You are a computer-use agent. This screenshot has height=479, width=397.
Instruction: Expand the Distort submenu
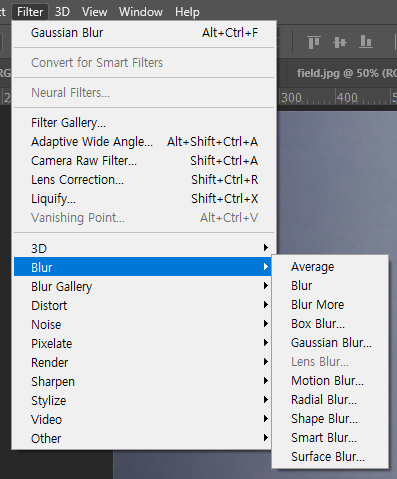(x=144, y=305)
